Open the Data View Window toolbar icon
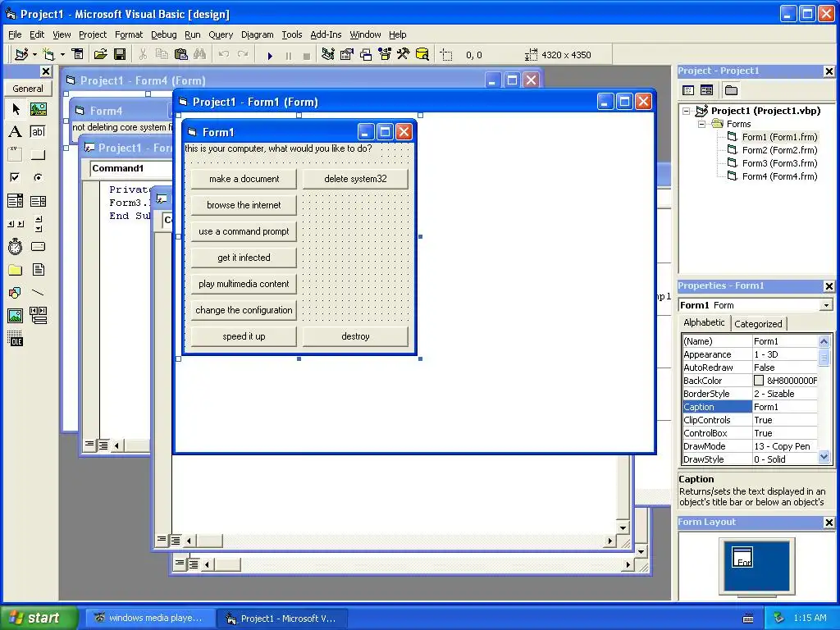Screen dimensions: 840x630 click(422, 55)
